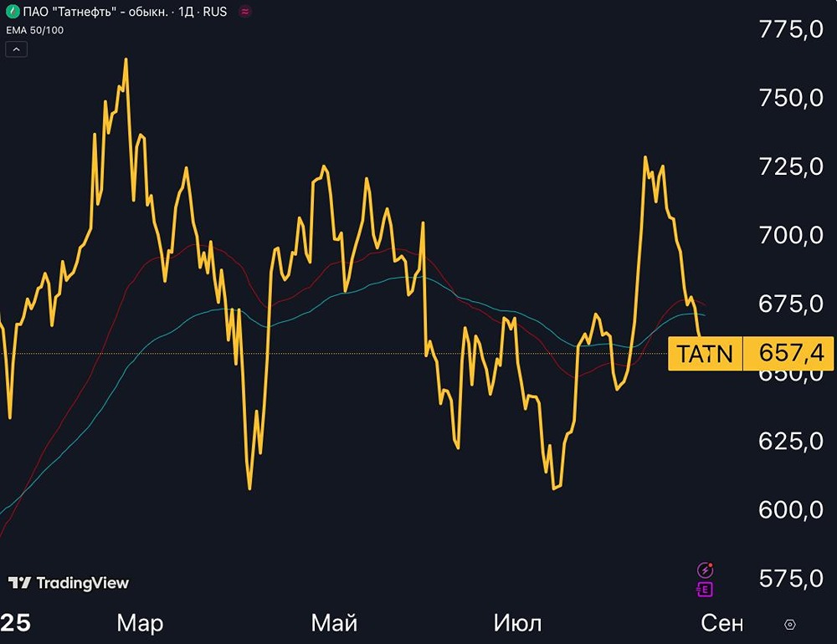Click the 657,4 current price label
Screen dimensions: 837x644
pyautogui.click(x=788, y=353)
